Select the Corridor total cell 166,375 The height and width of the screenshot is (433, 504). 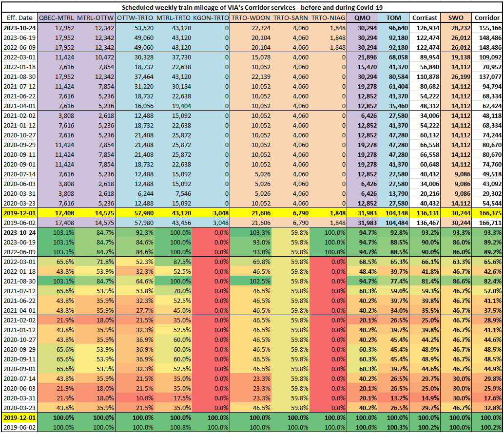[x=487, y=213]
